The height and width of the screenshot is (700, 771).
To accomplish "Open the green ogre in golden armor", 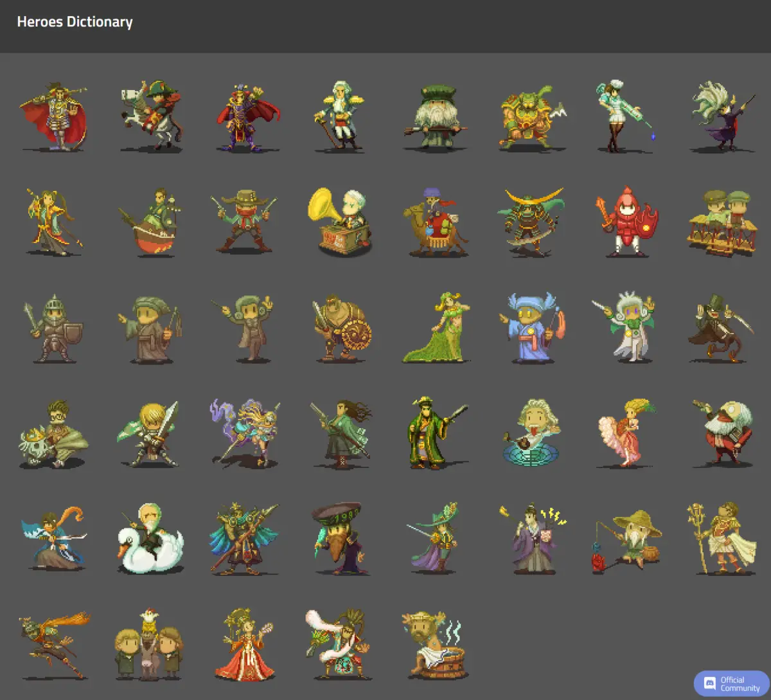I will (x=531, y=116).
